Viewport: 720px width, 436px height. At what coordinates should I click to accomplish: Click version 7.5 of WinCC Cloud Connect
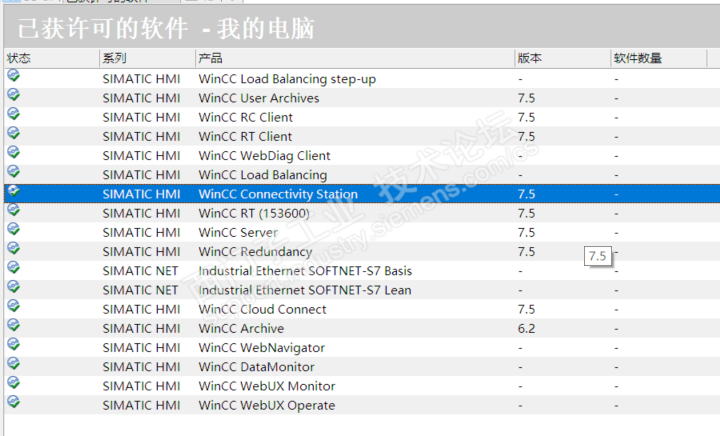click(x=526, y=309)
